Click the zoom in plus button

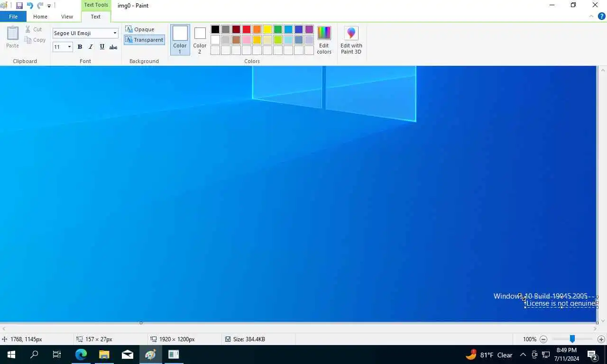(x=601, y=339)
